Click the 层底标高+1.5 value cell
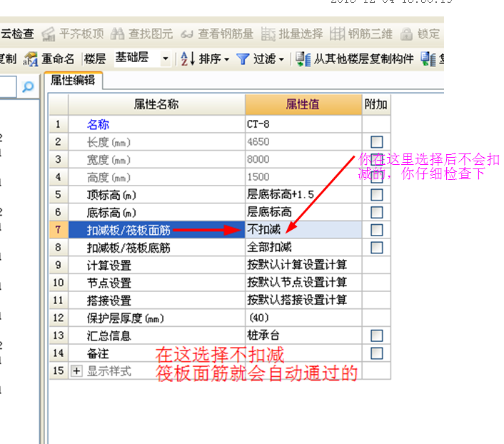Image resolution: width=504 pixels, height=444 pixels. pyautogui.click(x=303, y=195)
